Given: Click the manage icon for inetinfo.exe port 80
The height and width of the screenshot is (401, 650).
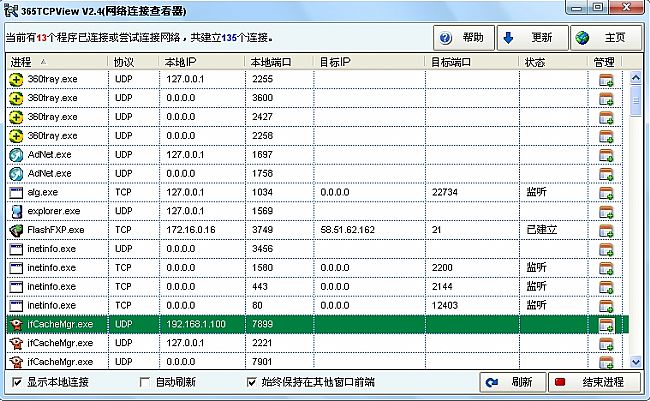Looking at the screenshot, I should [606, 306].
